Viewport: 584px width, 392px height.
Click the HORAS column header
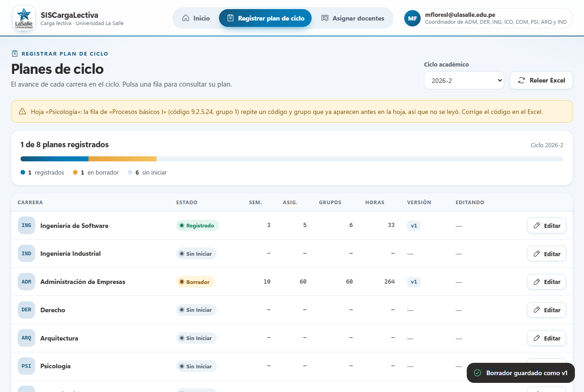pos(375,202)
